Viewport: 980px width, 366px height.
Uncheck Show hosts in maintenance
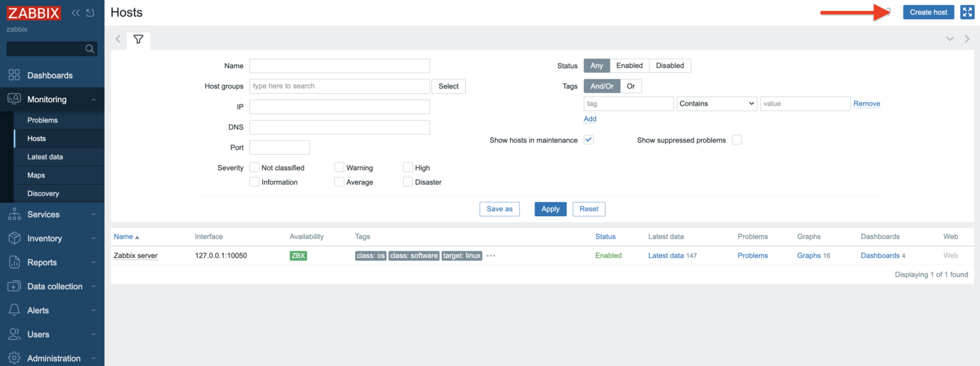click(x=588, y=140)
